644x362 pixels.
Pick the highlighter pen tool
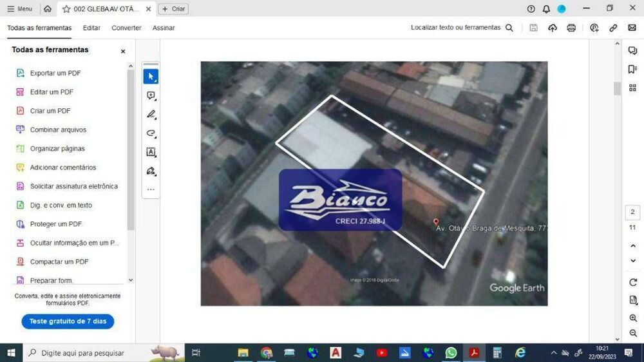click(x=151, y=115)
